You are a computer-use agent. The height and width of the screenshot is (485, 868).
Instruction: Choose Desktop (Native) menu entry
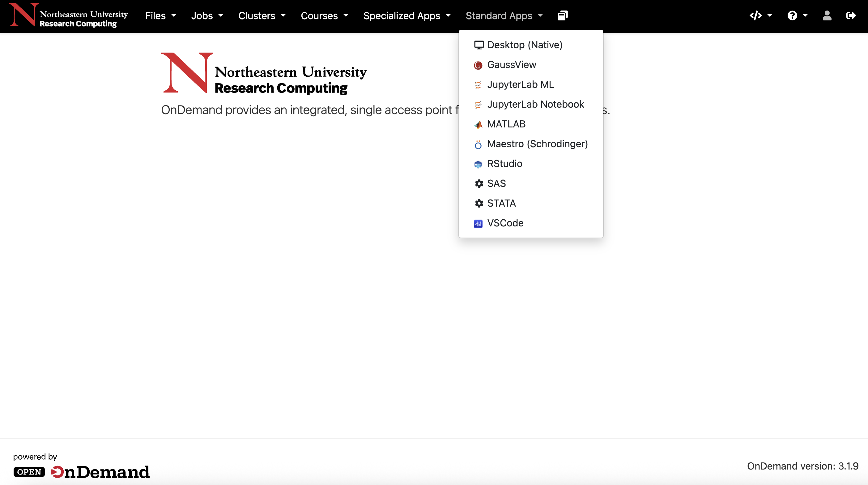point(524,45)
